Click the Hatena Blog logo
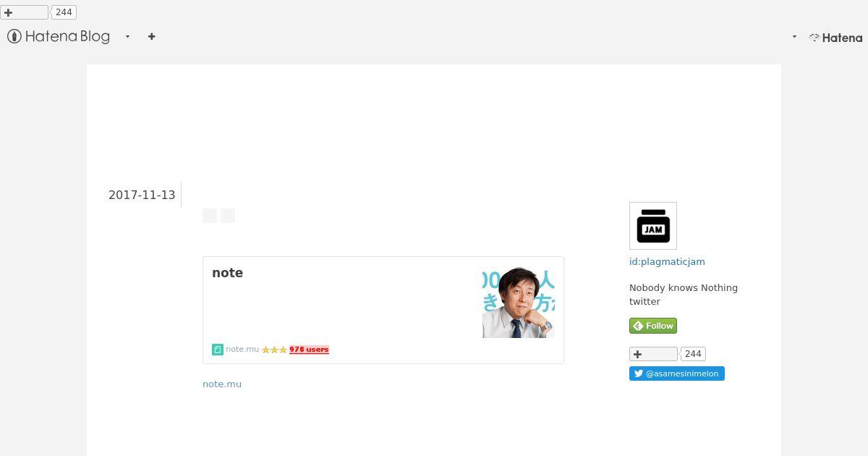The width and height of the screenshot is (868, 456). [59, 36]
